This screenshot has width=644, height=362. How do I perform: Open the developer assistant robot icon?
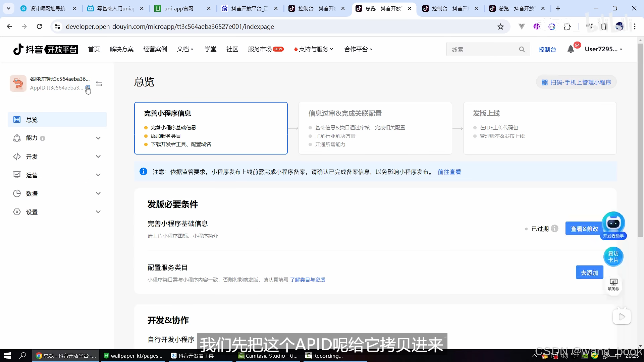coord(613,224)
